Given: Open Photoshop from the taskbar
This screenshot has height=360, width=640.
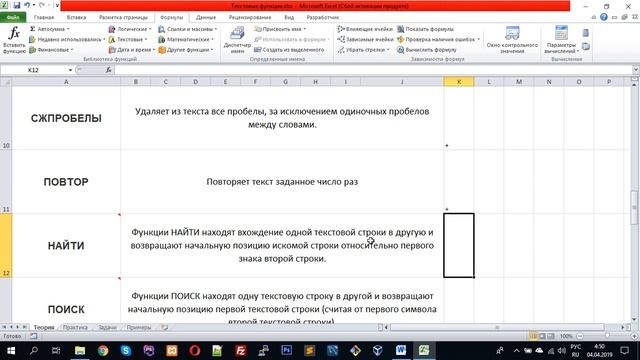Looking at the screenshot, I should tap(287, 350).
